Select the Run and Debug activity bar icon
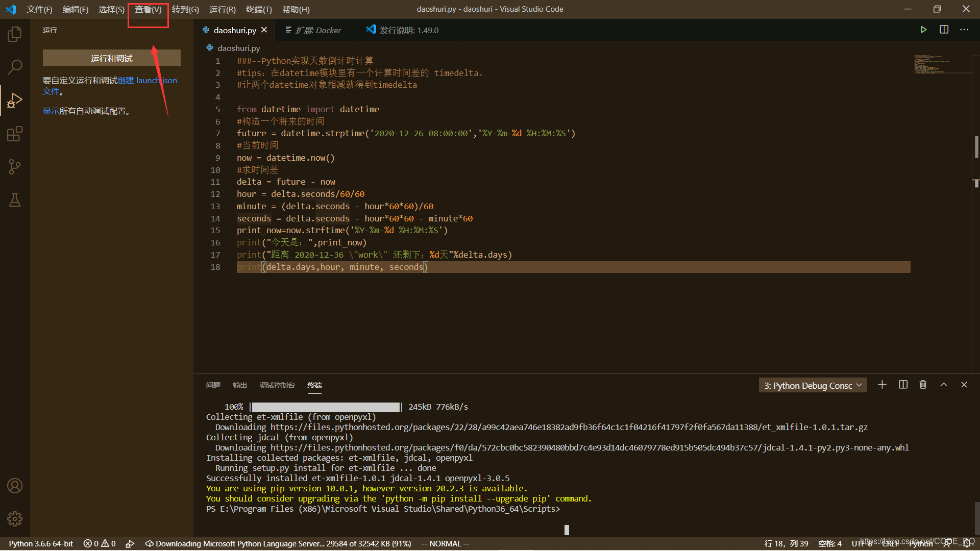 15,100
